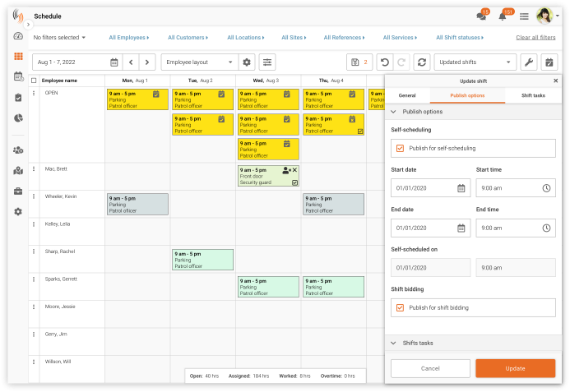Open the users settings icon in sidebar
The height and width of the screenshot is (392, 570).
(18, 150)
